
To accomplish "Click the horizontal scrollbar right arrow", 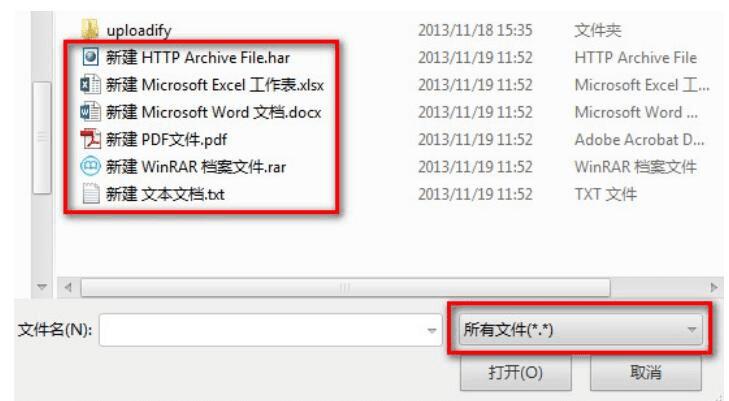I will coord(714,288).
